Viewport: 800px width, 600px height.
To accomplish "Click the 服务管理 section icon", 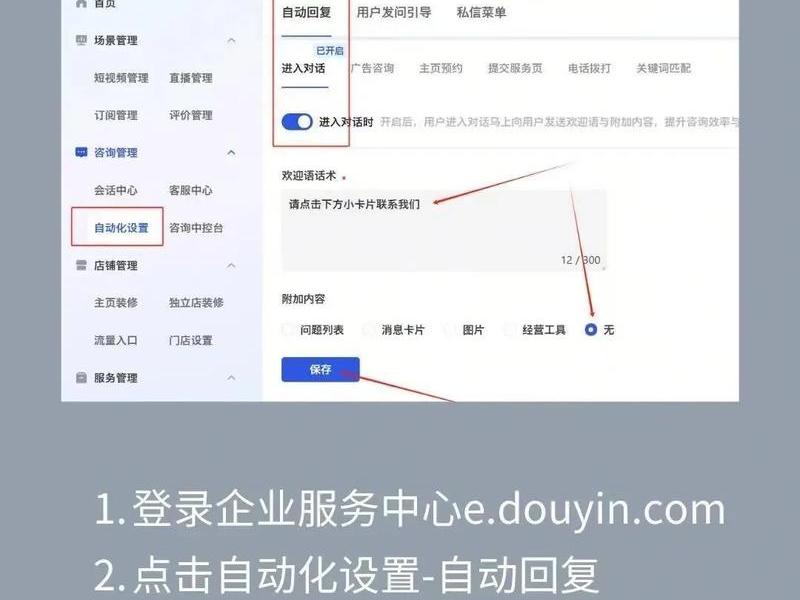I will point(81,378).
